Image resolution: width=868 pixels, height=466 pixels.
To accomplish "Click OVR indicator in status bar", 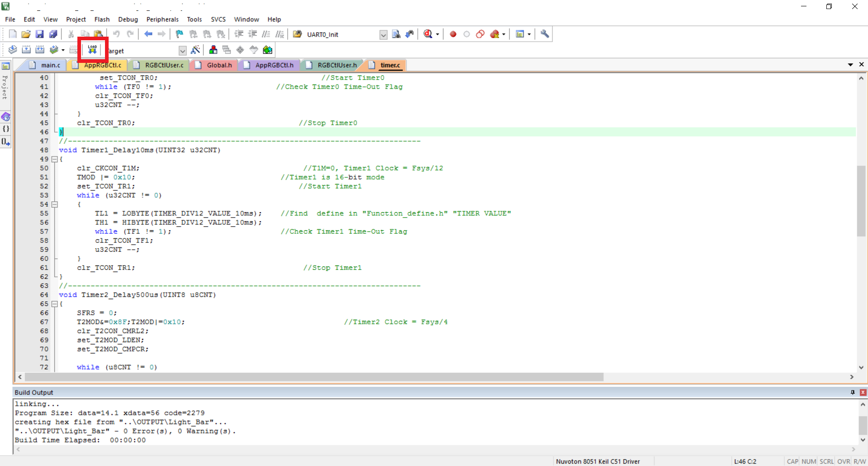I will (844, 461).
